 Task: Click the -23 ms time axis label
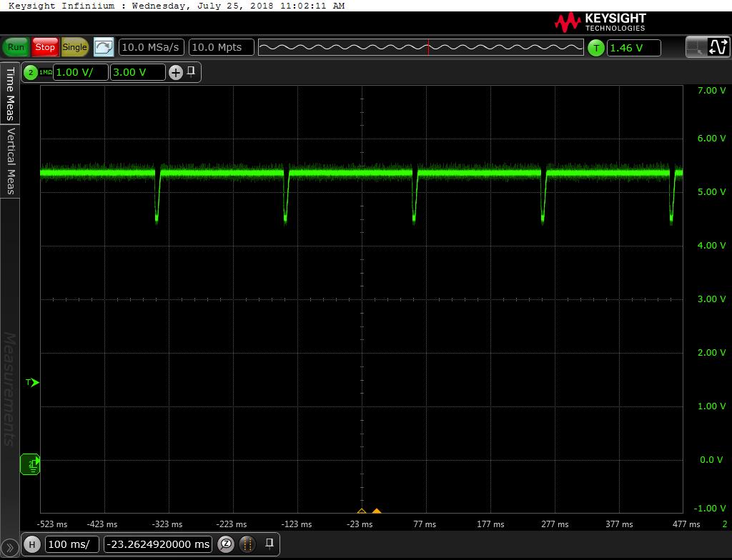click(x=360, y=524)
